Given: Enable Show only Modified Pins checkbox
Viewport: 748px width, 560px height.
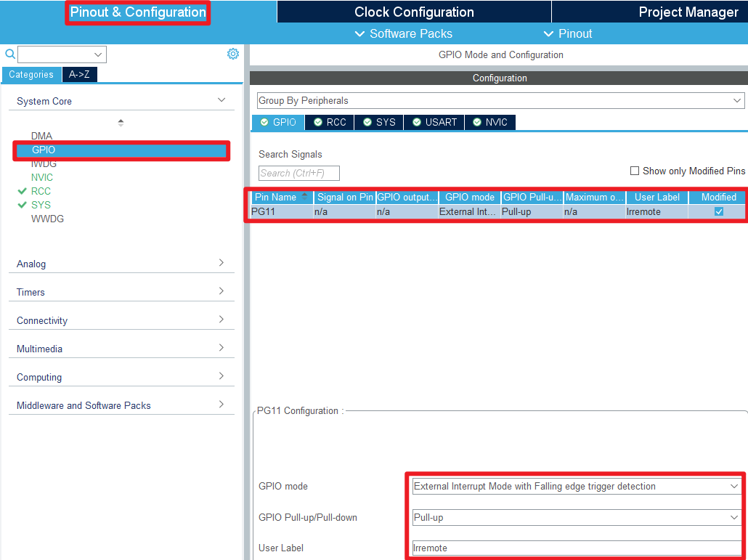Looking at the screenshot, I should tap(635, 171).
